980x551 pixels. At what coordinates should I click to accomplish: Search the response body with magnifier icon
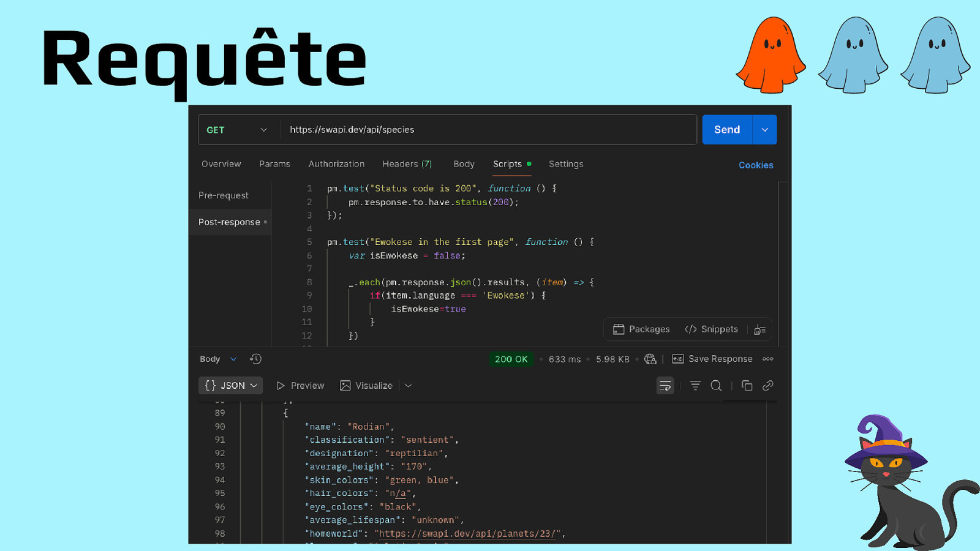coord(716,386)
